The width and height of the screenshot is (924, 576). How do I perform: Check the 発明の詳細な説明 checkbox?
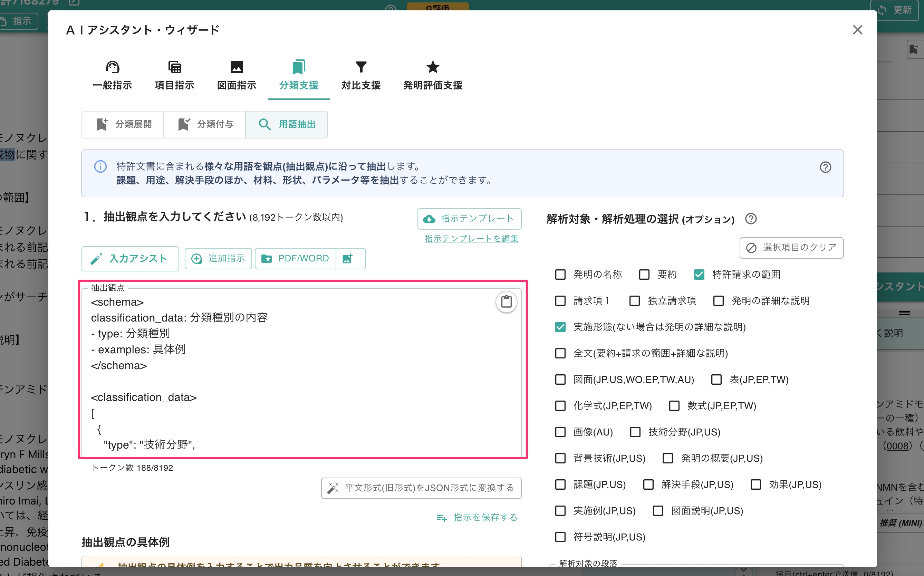[x=718, y=300]
